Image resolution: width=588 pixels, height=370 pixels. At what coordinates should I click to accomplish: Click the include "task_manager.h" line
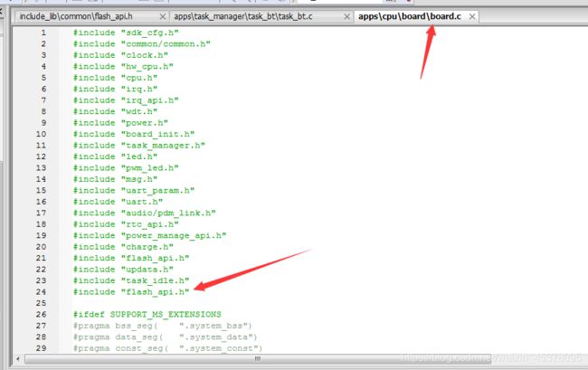[139, 145]
